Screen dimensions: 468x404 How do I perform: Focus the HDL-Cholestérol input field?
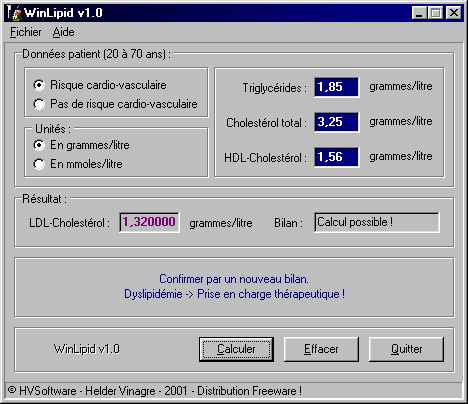point(337,157)
